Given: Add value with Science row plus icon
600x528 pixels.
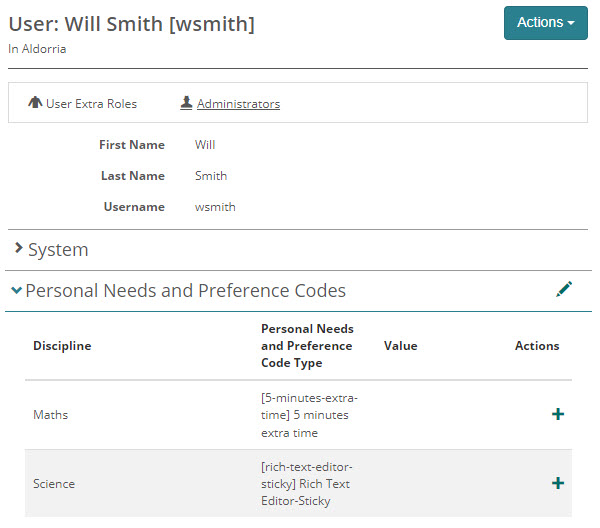Looking at the screenshot, I should 558,483.
